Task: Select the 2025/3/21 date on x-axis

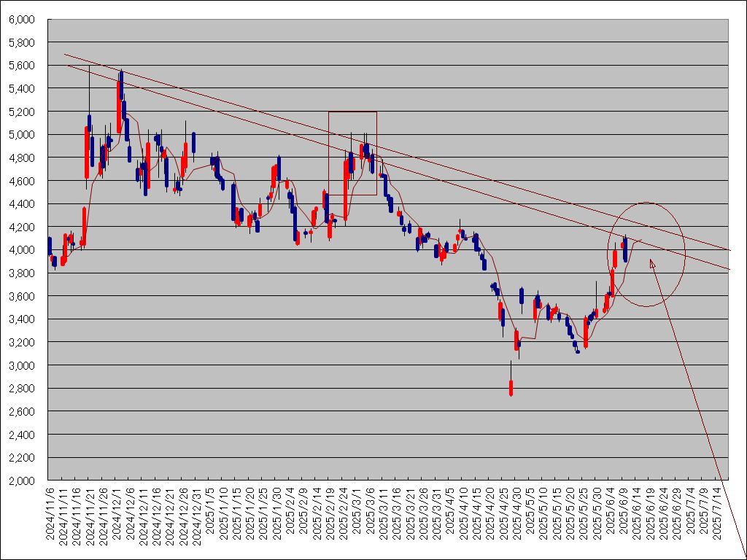Action: coord(410,513)
